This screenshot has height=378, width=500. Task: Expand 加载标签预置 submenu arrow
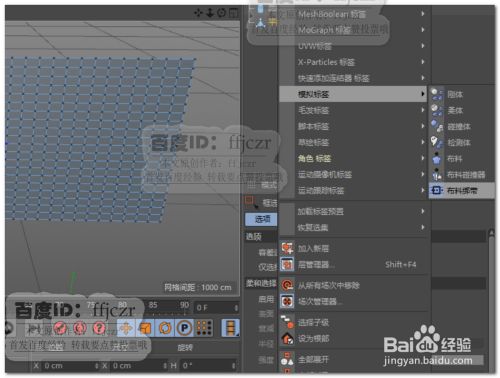tap(423, 211)
